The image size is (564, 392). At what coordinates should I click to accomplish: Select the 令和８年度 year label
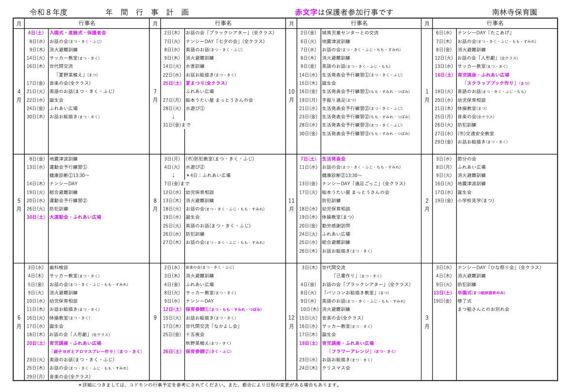point(48,12)
